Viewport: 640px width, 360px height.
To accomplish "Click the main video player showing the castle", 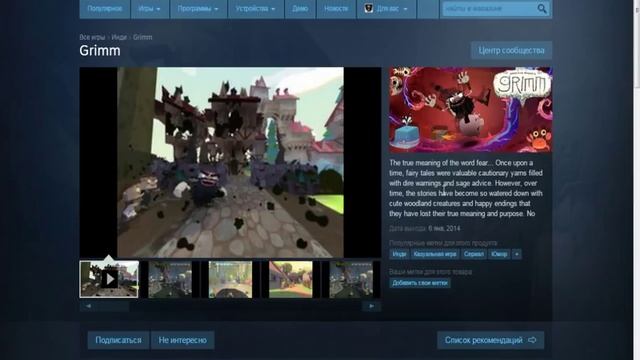I will coord(230,162).
